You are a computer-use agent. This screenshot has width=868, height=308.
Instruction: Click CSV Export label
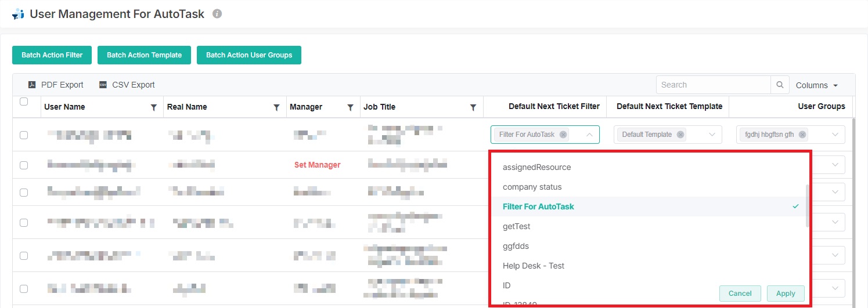[134, 85]
